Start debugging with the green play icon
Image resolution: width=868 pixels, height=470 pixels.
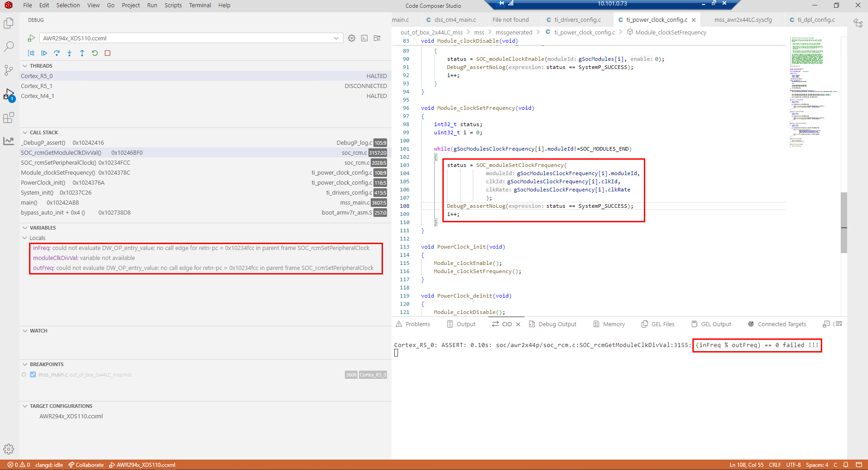pos(31,38)
